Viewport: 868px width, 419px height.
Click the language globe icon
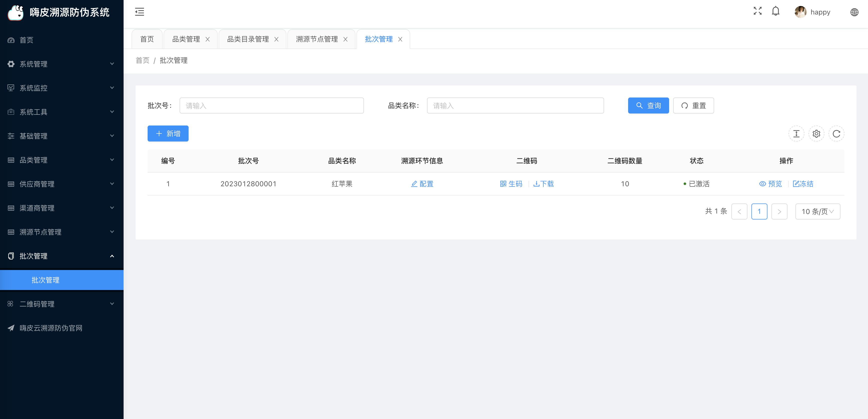[x=854, y=12]
